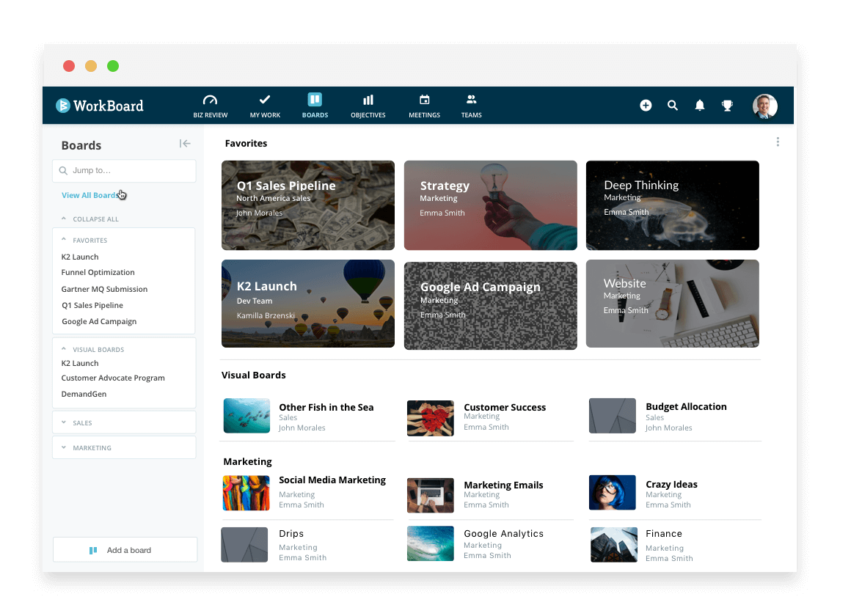This screenshot has height=616, width=851.
Task: Open the Teams section
Action: (471, 105)
